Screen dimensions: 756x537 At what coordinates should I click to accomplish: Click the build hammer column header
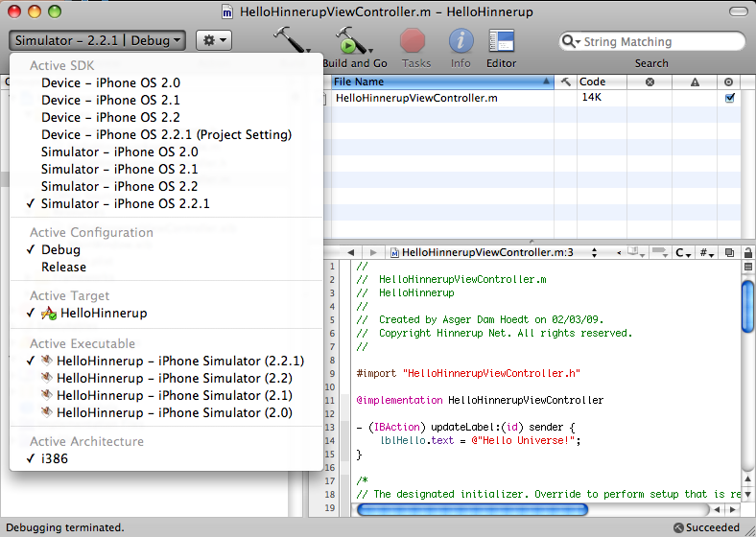565,82
